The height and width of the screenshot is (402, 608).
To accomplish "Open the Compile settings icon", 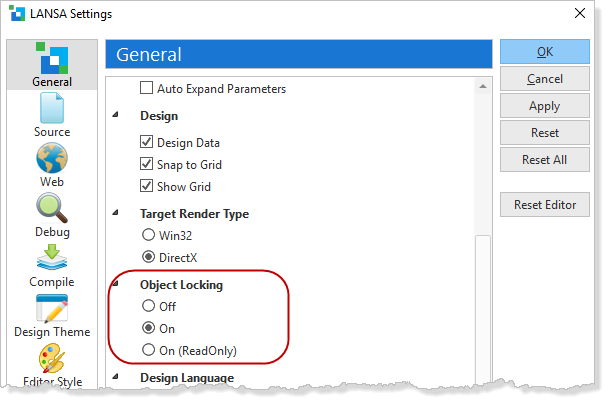I will (x=52, y=257).
